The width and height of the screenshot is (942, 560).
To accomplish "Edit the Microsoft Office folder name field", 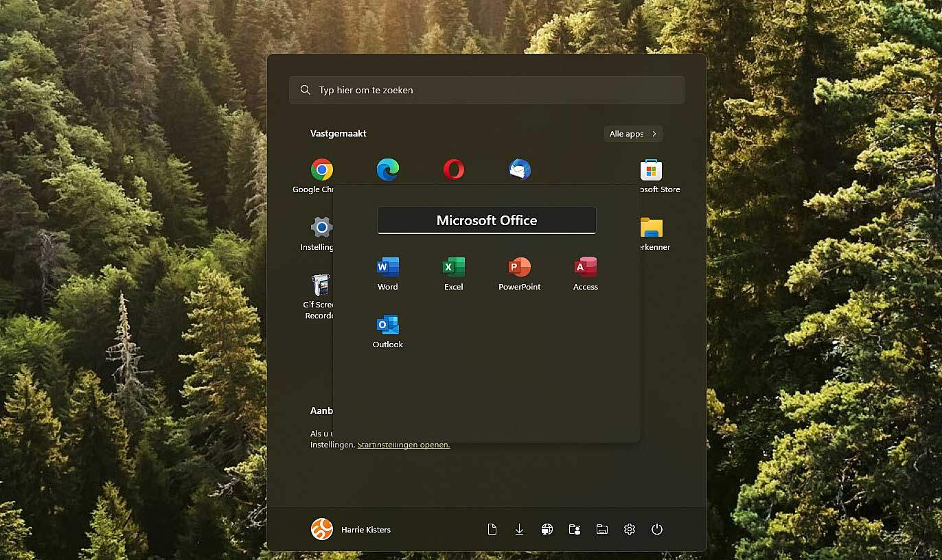I will [x=487, y=220].
